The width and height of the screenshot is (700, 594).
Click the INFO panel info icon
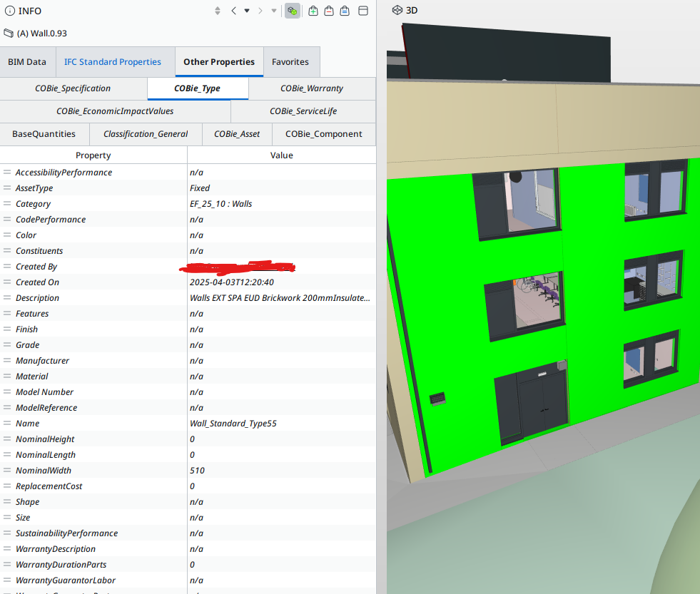pos(9,11)
